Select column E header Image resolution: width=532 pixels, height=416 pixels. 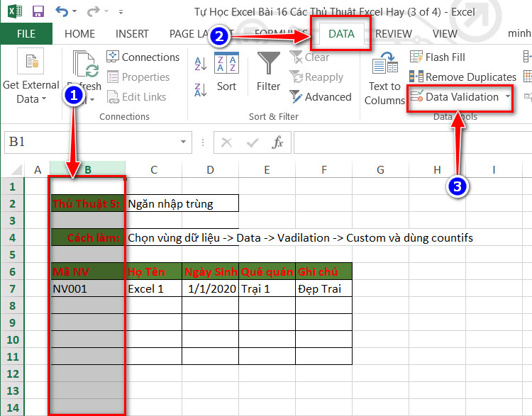267,169
